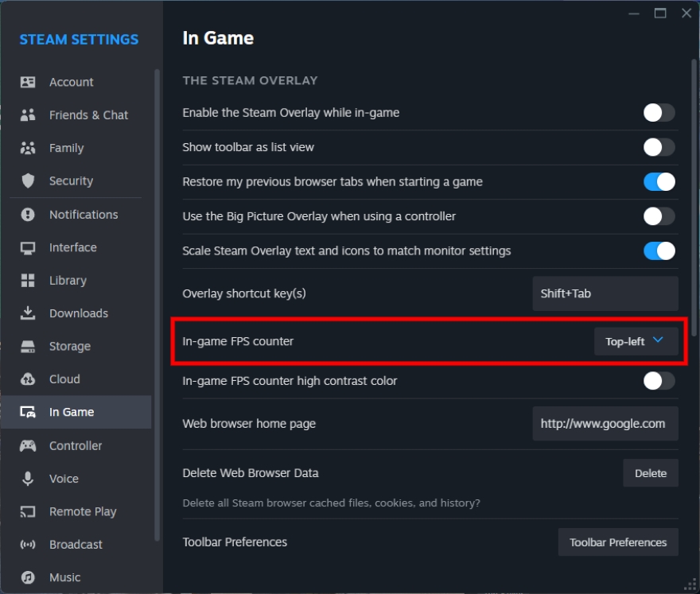Click the Account icon in sidebar
The height and width of the screenshot is (594, 700).
click(28, 82)
